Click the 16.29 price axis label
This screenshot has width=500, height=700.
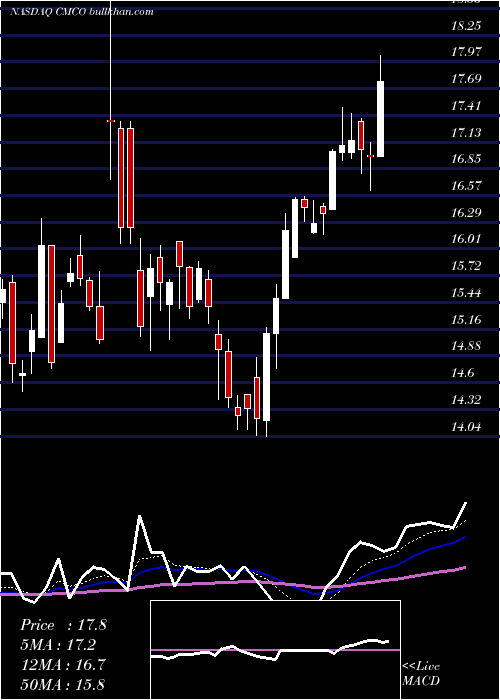point(466,212)
